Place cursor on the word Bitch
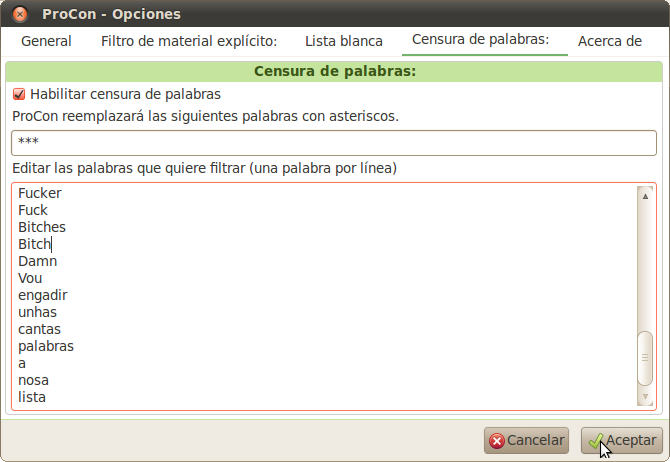Image resolution: width=670 pixels, height=462 pixels. [35, 244]
